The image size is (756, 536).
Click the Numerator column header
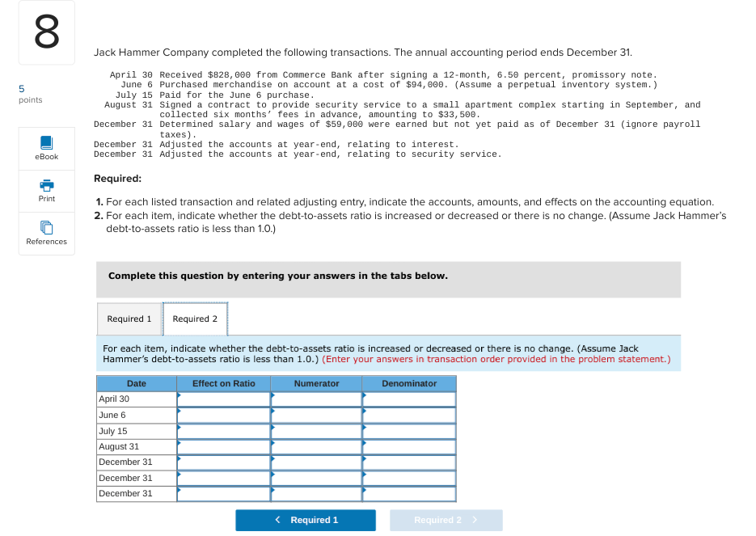[316, 384]
